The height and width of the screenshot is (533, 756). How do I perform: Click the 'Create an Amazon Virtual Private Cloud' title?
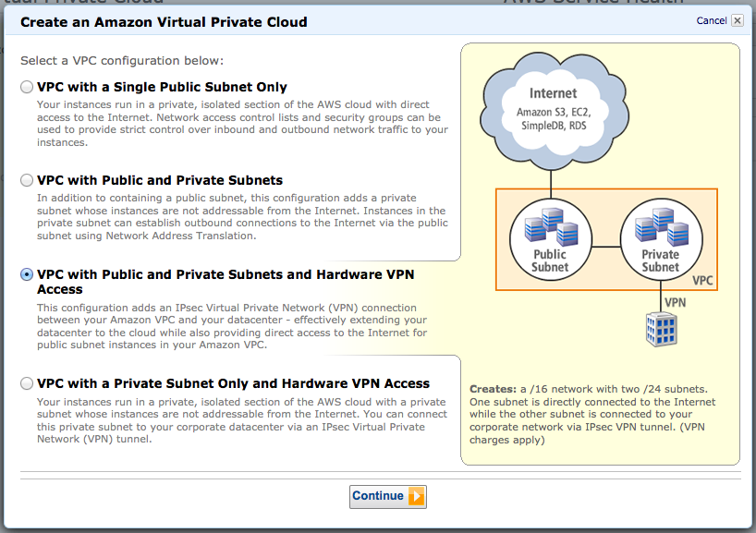[164, 22]
